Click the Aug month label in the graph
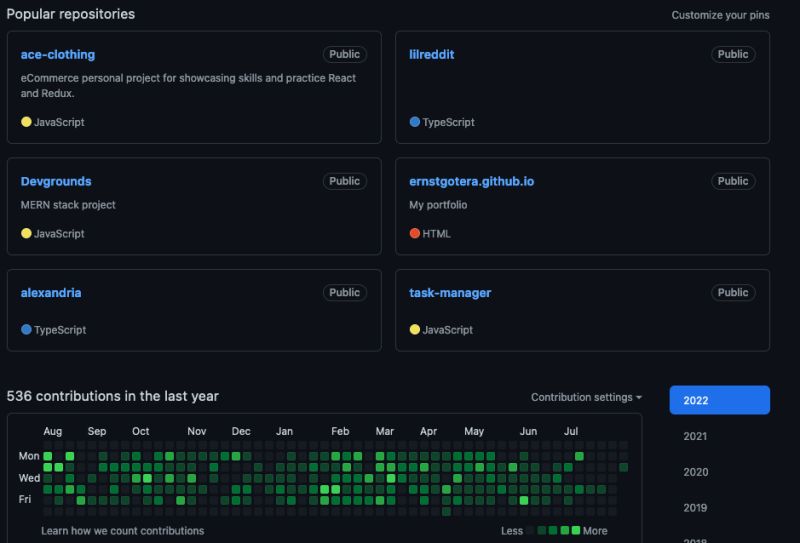This screenshot has height=543, width=800. pos(53,431)
